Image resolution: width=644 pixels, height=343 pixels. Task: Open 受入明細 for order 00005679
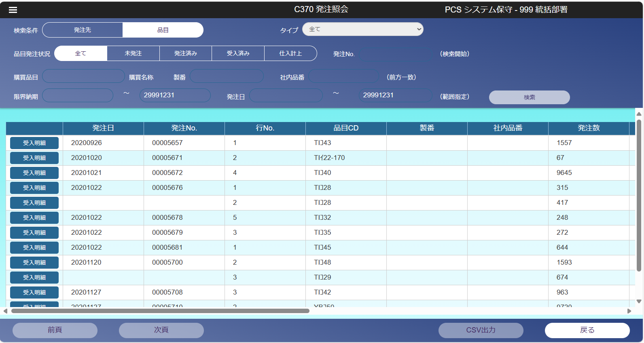click(34, 233)
